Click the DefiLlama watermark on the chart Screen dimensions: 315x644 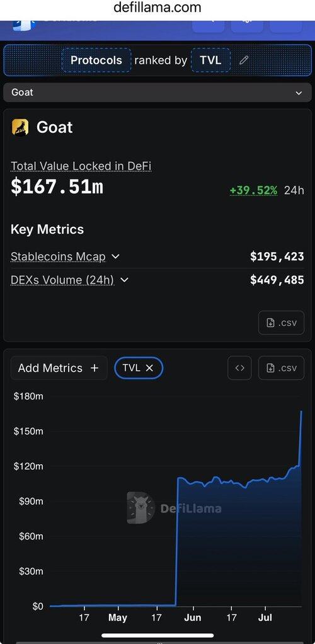pyautogui.click(x=174, y=508)
